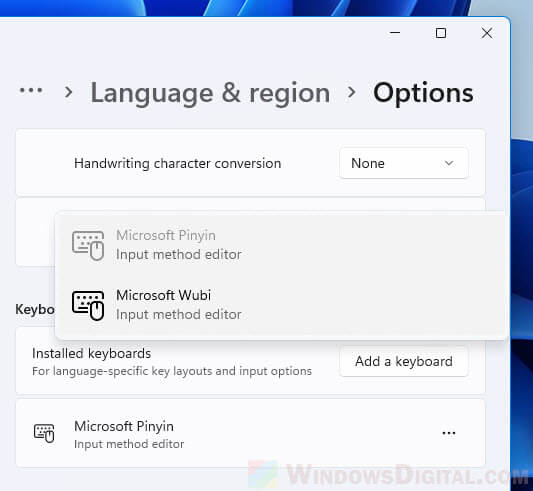Image resolution: width=533 pixels, height=491 pixels.
Task: Select Microsoft Wubi from the keyboard popup
Action: [281, 305]
